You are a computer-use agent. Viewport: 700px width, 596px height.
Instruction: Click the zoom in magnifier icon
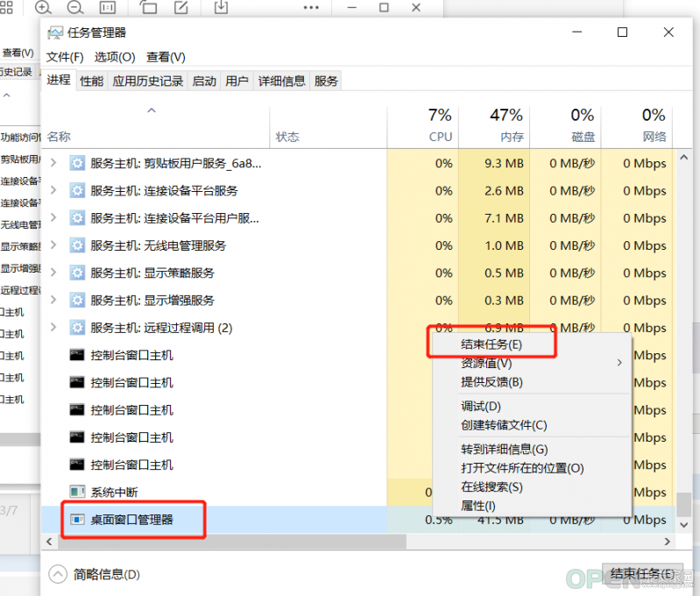[x=43, y=7]
